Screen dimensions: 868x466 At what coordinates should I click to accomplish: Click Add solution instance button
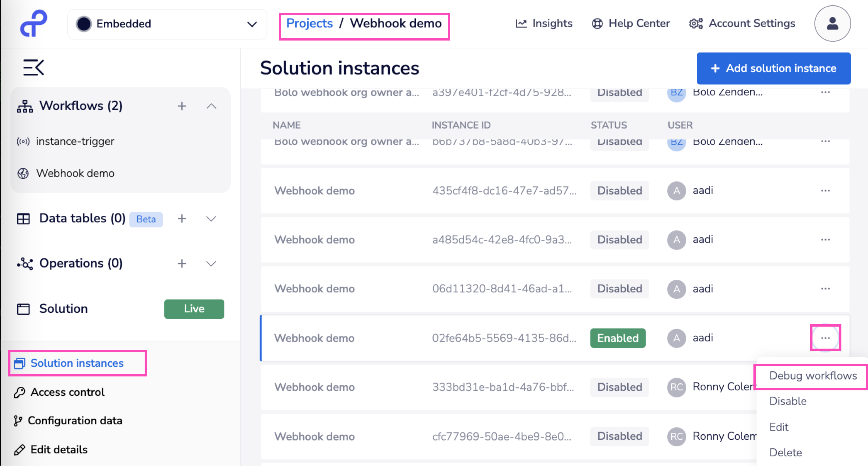(773, 68)
